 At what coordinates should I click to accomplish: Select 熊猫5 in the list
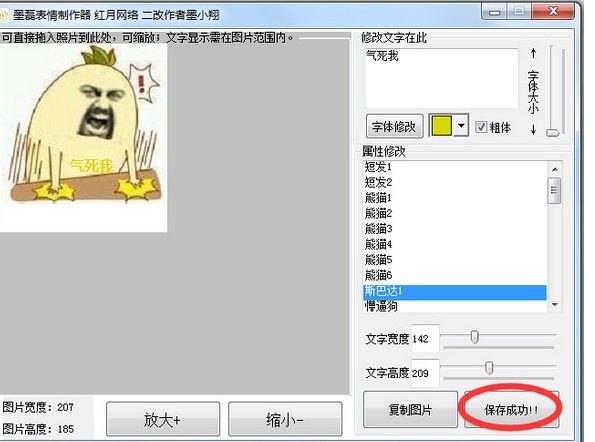pyautogui.click(x=455, y=260)
